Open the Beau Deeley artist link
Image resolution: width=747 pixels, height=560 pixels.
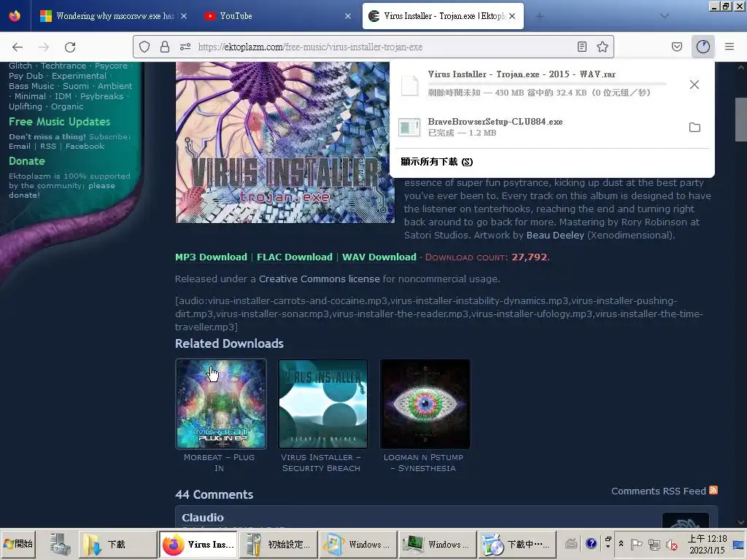coord(555,236)
